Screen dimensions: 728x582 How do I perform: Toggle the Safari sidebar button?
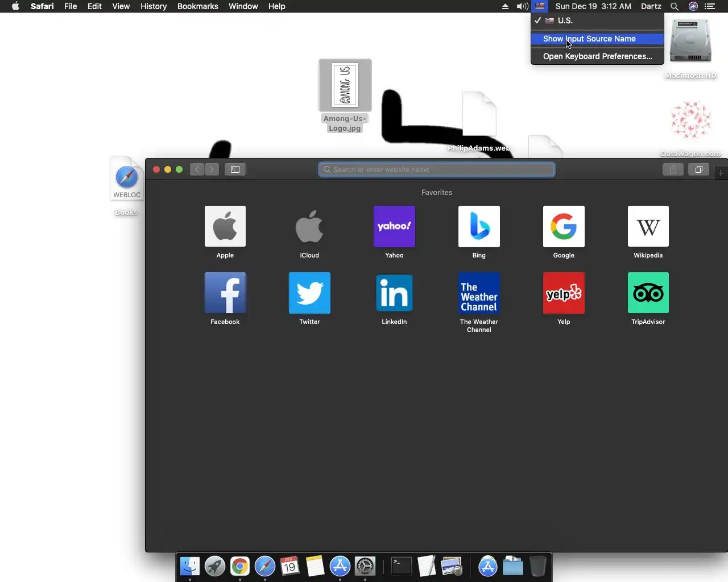coord(235,169)
